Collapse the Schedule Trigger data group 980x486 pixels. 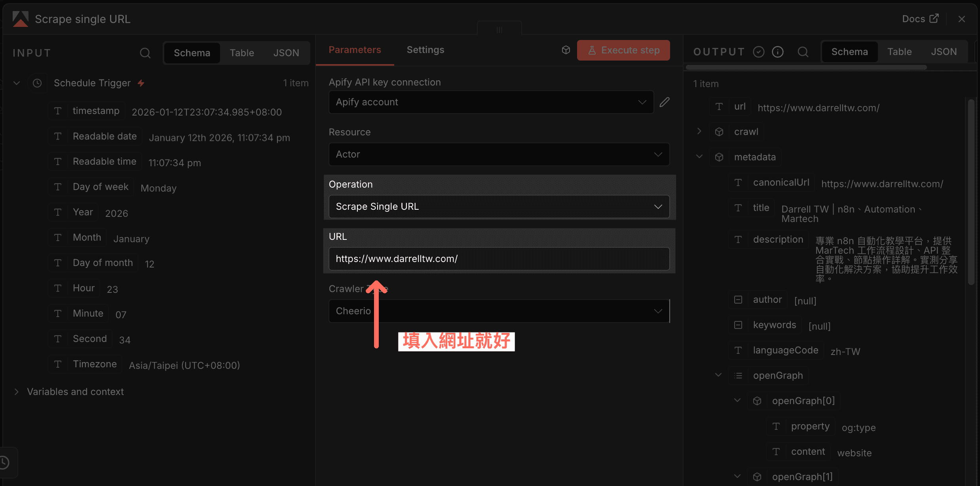click(x=17, y=83)
